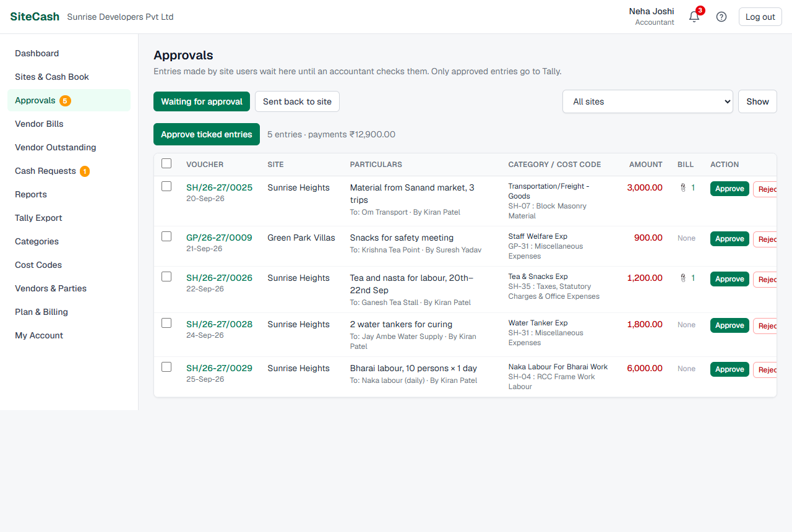Reject the GP/26-27/0009 entry
This screenshot has width=792, height=532.
point(765,239)
